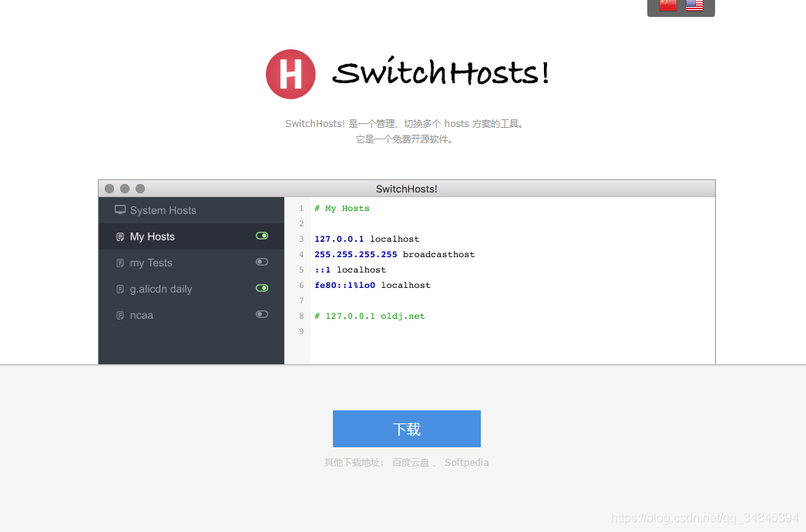
Task: Click the blue 下载 download button
Action: 407,429
